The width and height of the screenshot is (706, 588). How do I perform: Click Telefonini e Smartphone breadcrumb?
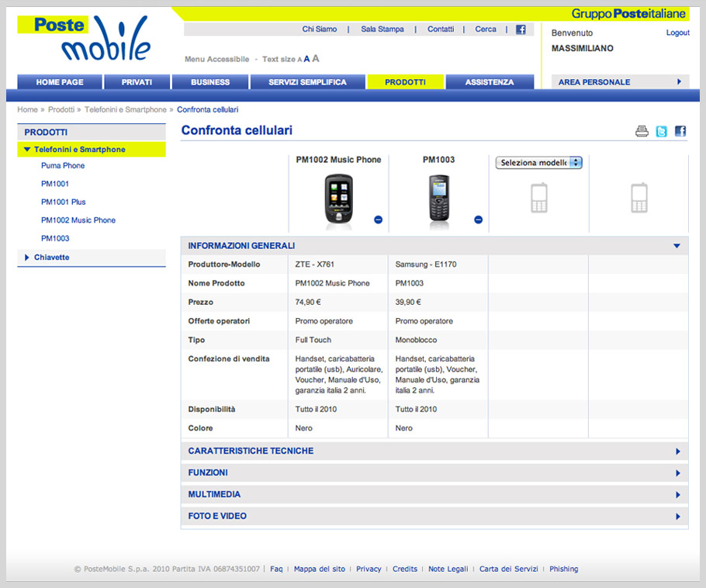click(x=125, y=110)
